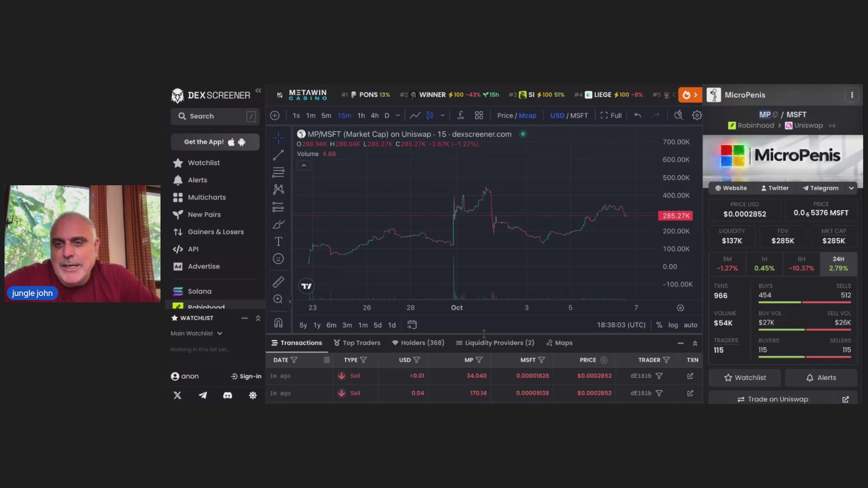Open the Holders (368) tab

coord(418,343)
